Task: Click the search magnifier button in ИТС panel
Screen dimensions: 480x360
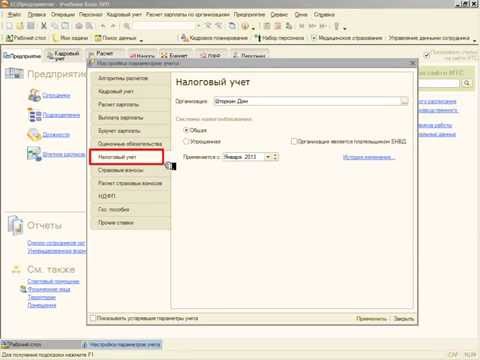Action: (467, 83)
